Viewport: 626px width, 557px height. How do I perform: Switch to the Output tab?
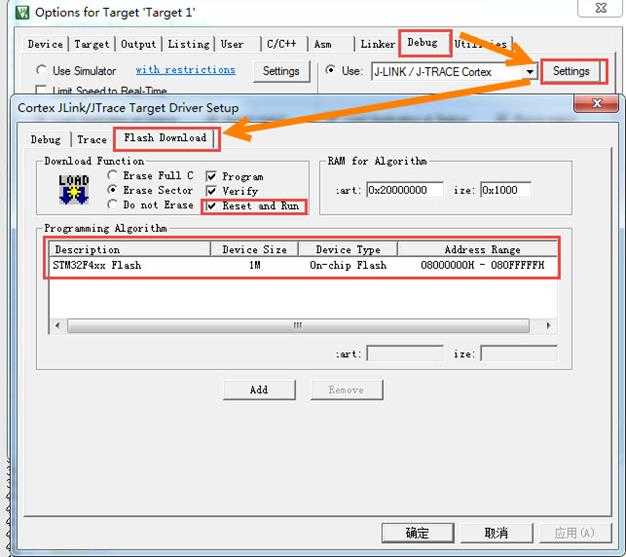[138, 44]
